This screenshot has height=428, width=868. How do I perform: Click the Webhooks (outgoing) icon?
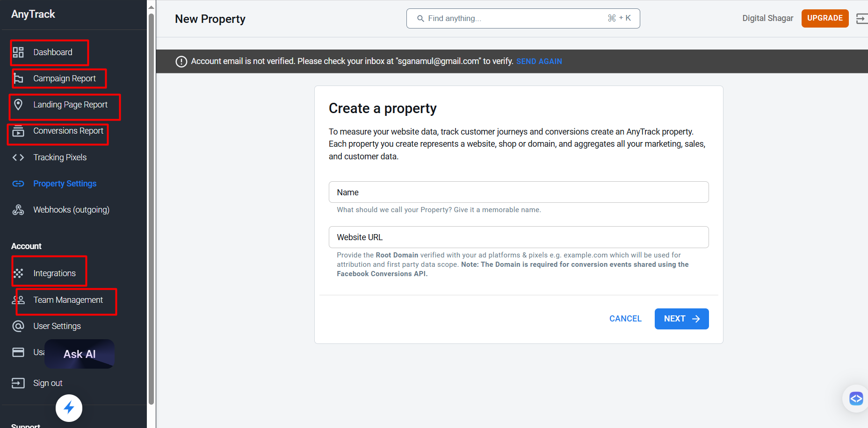coord(18,210)
